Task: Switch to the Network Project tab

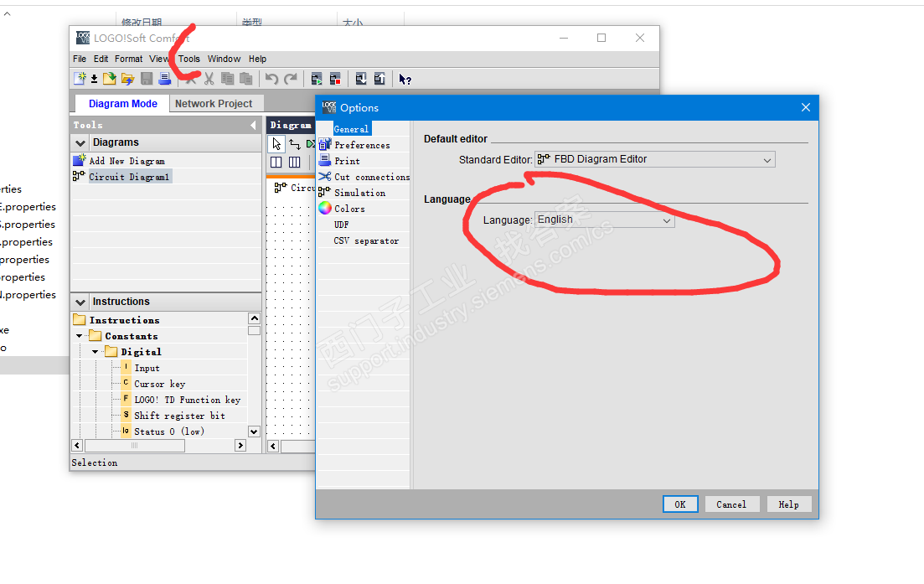Action: tap(214, 104)
